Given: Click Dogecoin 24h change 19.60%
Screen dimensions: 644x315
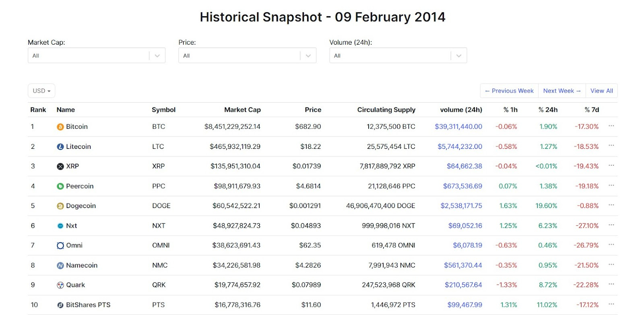Looking at the screenshot, I should [x=546, y=206].
